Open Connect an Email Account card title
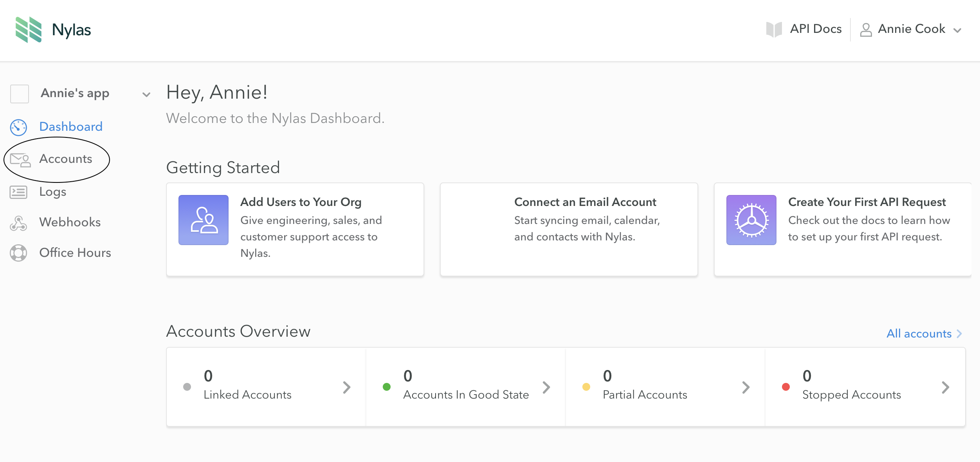 click(585, 202)
